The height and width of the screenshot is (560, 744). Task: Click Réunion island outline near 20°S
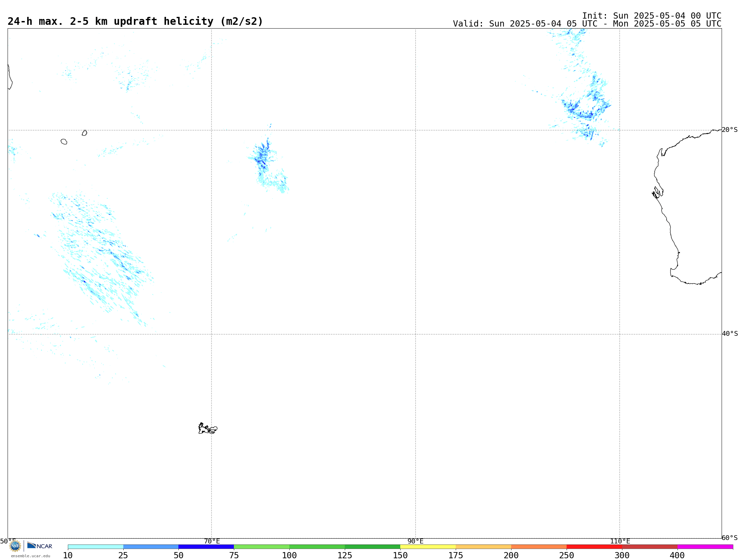click(x=64, y=142)
